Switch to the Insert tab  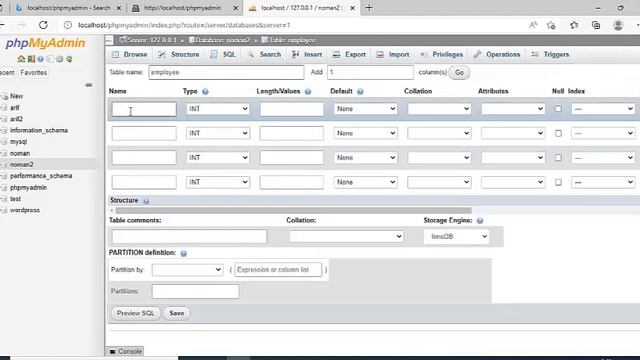pos(307,54)
